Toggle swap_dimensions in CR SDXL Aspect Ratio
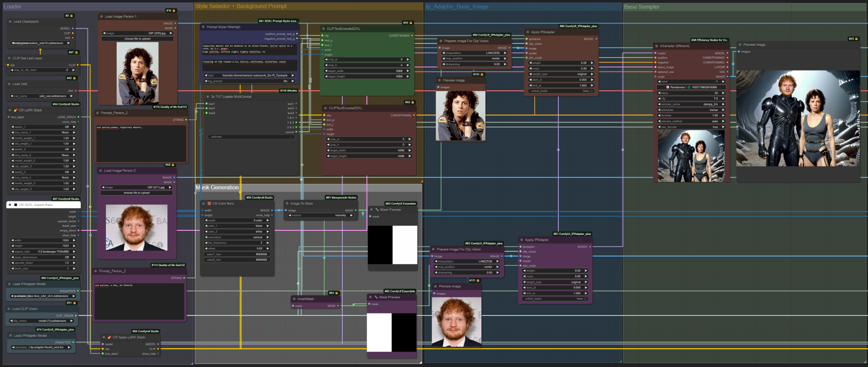This screenshot has height=367, width=868. point(43,257)
